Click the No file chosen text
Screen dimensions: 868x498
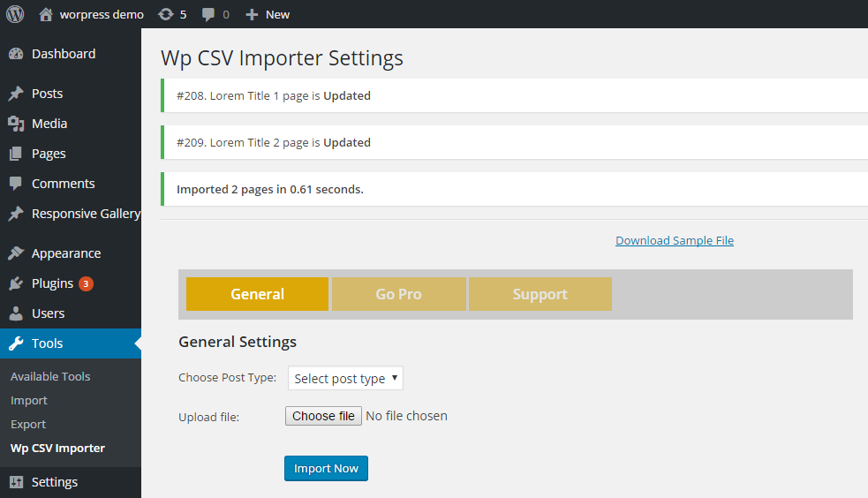pyautogui.click(x=406, y=416)
